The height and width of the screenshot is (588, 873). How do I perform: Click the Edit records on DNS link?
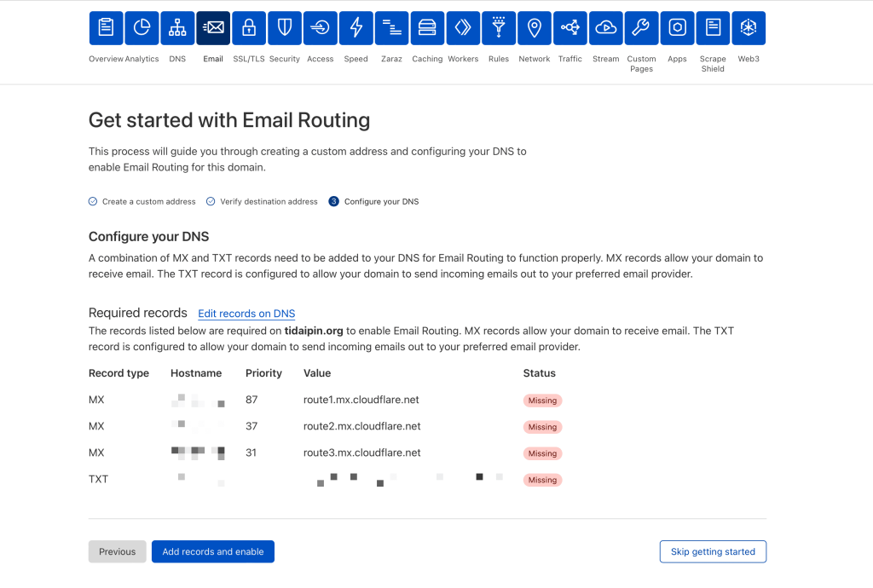246,314
